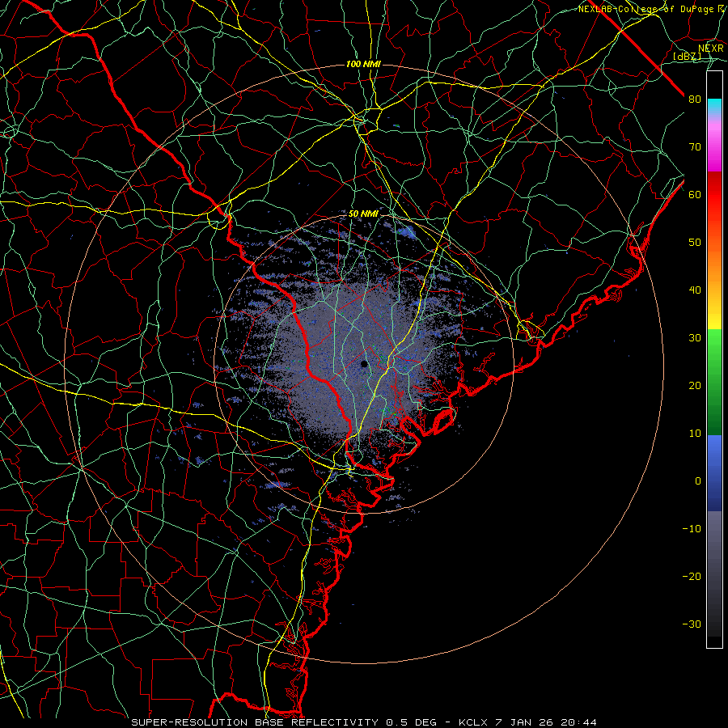Click the green band of the color bar
This screenshot has width=728, height=728.
pyautogui.click(x=714, y=382)
